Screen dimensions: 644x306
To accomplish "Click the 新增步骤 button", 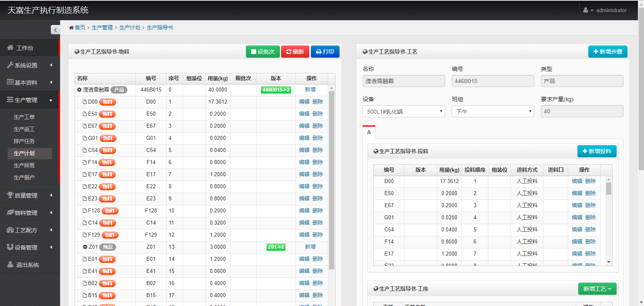I will click(608, 52).
